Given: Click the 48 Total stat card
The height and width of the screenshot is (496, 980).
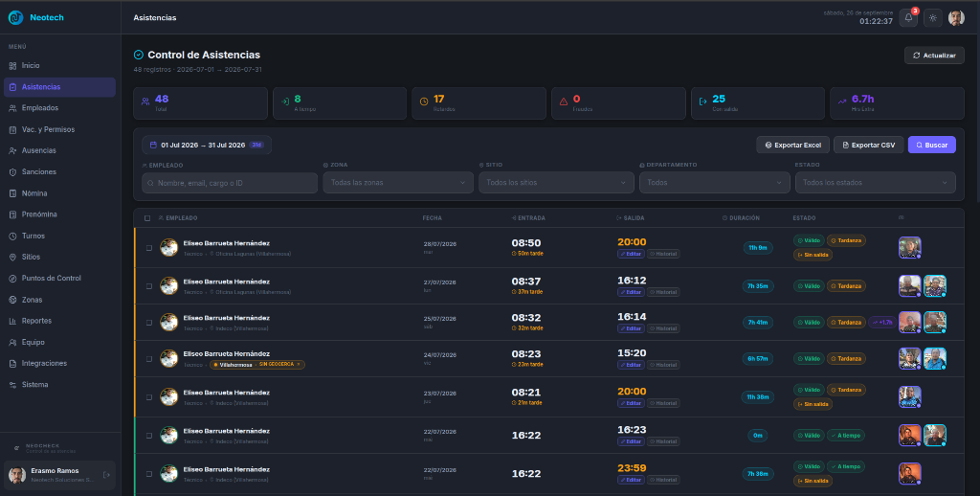Looking at the screenshot, I should [200, 103].
